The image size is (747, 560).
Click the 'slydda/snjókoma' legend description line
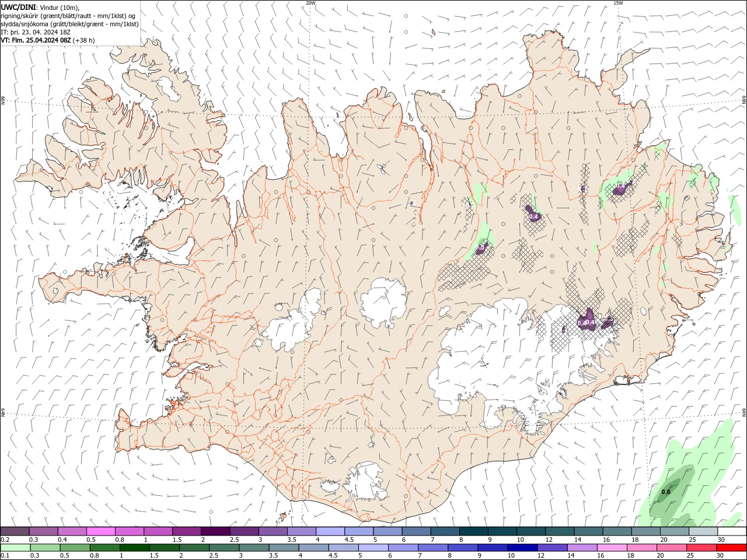[x=70, y=24]
